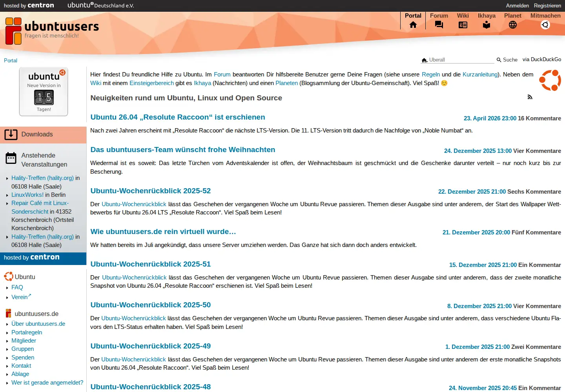Open the Forum speech bubble icon

[439, 25]
